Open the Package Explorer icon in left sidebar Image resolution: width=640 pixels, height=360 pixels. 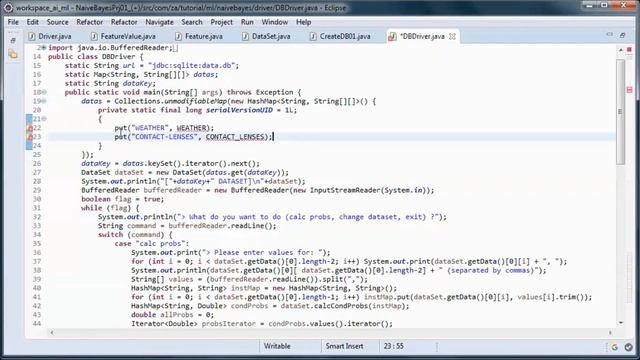[x=13, y=54]
